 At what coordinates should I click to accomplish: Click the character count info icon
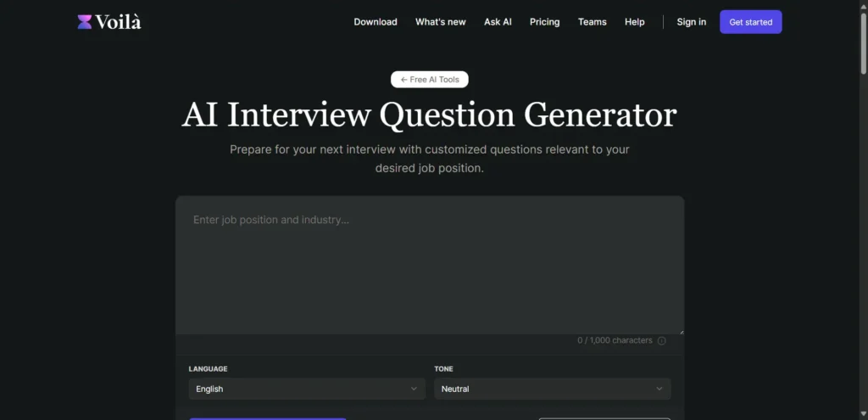(x=661, y=341)
